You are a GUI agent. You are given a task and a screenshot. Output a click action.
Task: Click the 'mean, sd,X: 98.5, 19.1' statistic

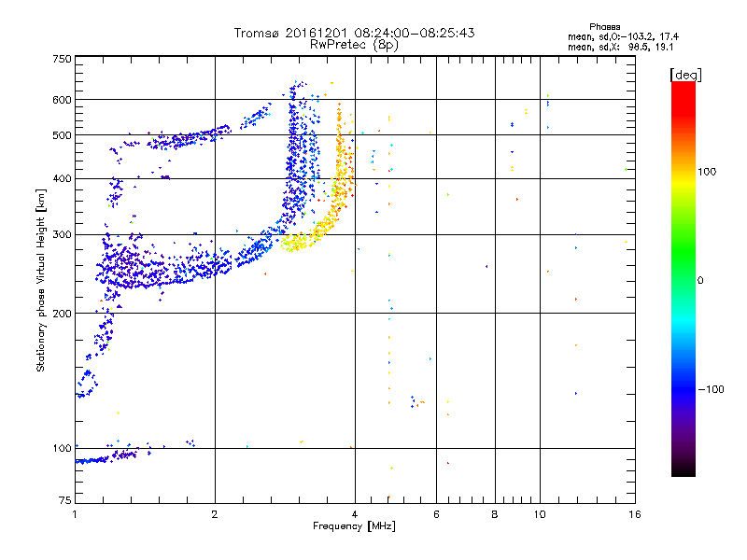point(620,47)
